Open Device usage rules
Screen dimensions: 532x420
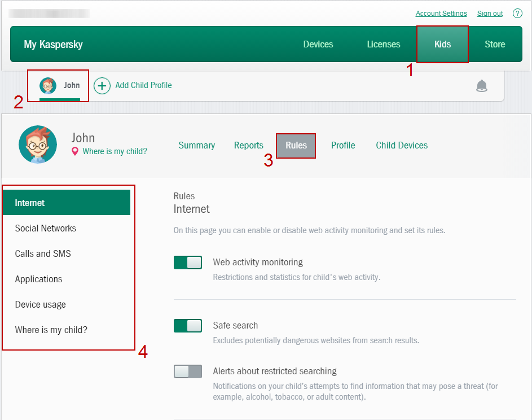41,305
